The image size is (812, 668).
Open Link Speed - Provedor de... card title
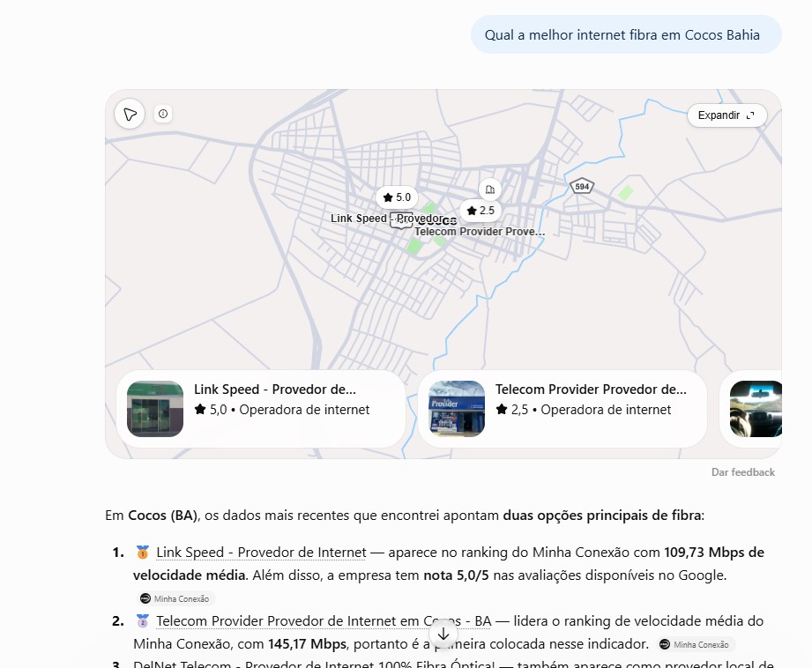point(275,390)
